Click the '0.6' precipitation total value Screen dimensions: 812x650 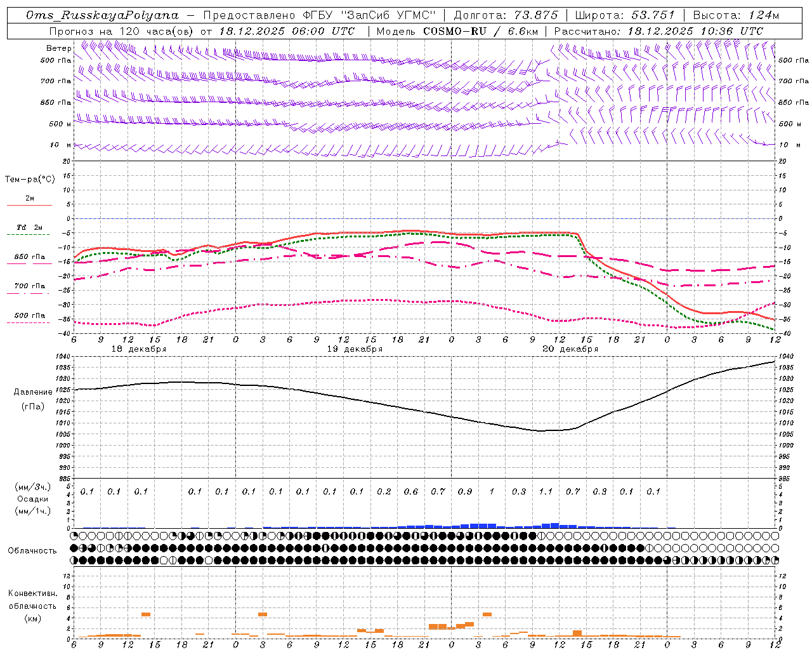tap(411, 491)
